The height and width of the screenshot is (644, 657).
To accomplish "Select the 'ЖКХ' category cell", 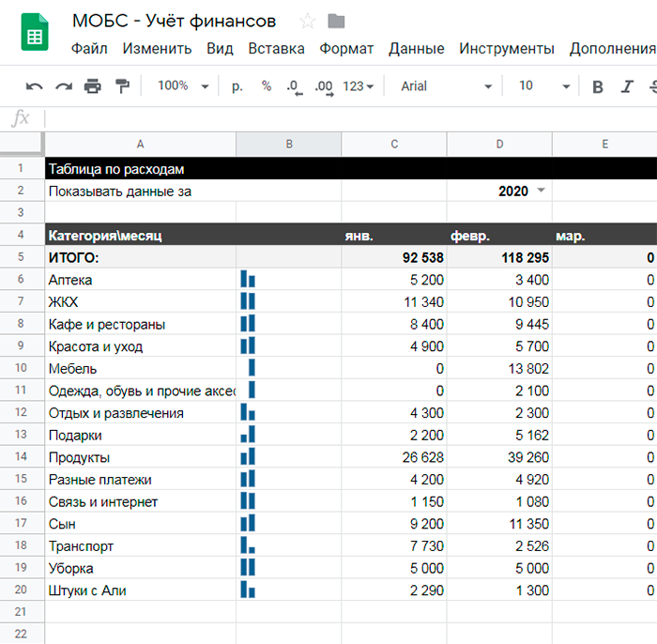I will coord(141,301).
